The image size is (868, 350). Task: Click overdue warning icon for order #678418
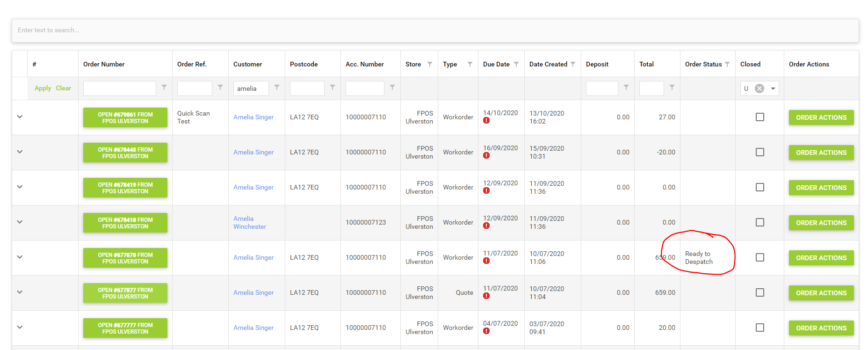(486, 226)
